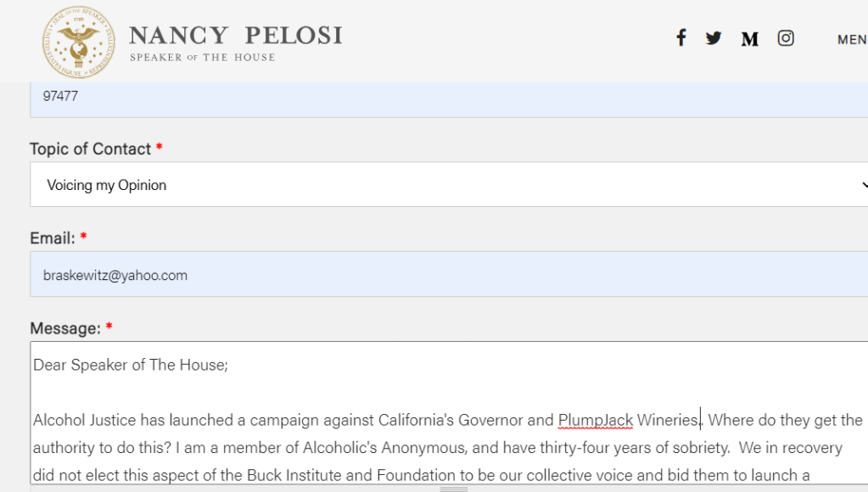Click the Speaker of the House subtitle
This screenshot has height=492, width=868.
tap(202, 58)
